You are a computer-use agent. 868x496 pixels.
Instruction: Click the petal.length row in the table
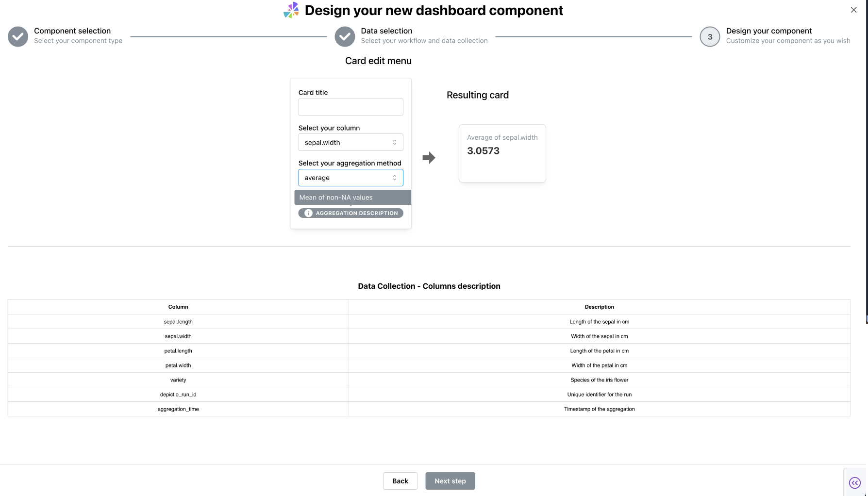click(178, 351)
